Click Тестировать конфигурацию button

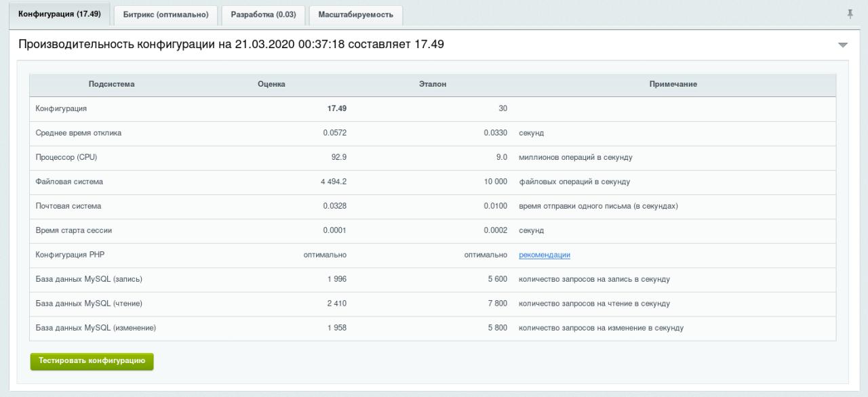tap(92, 361)
